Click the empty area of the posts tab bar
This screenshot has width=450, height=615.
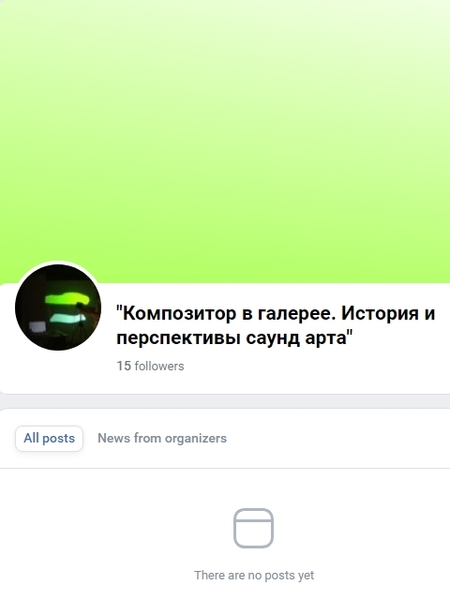click(337, 438)
